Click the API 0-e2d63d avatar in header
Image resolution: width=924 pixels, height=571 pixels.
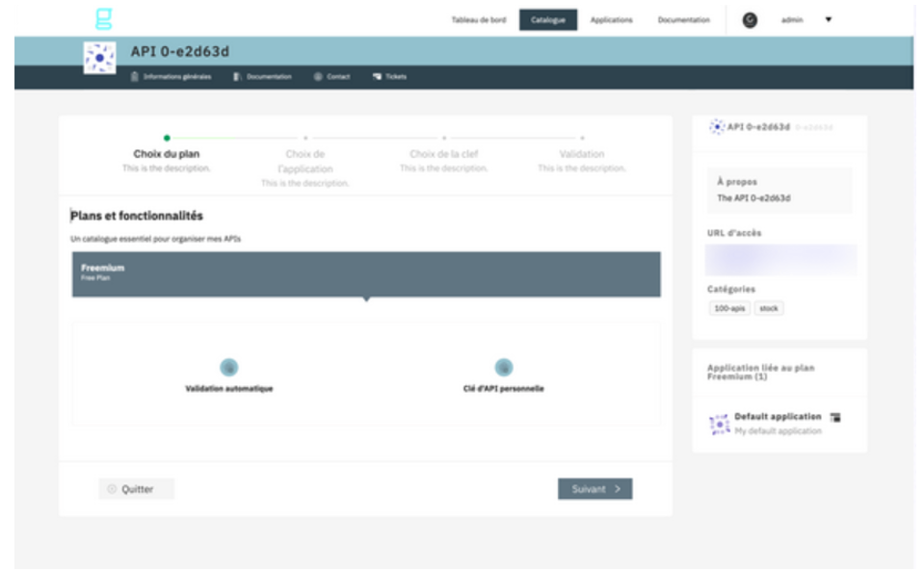click(x=99, y=58)
